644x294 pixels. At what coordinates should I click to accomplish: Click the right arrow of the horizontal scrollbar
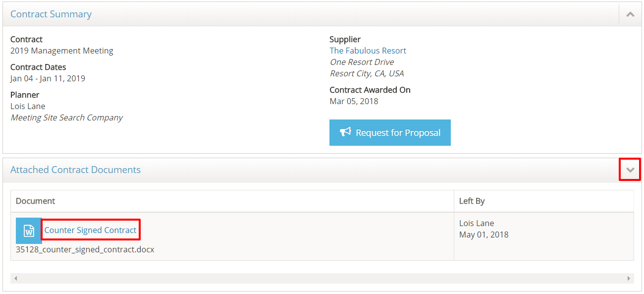(x=629, y=279)
